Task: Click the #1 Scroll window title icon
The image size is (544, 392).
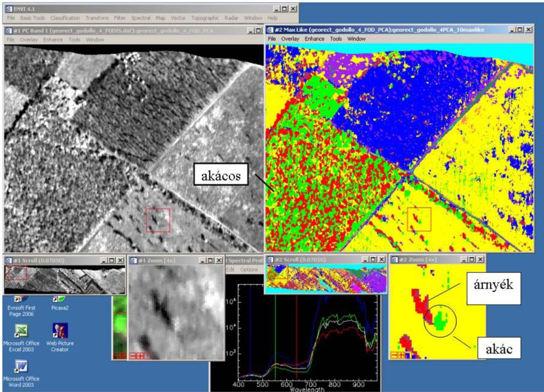Action: pos(8,260)
